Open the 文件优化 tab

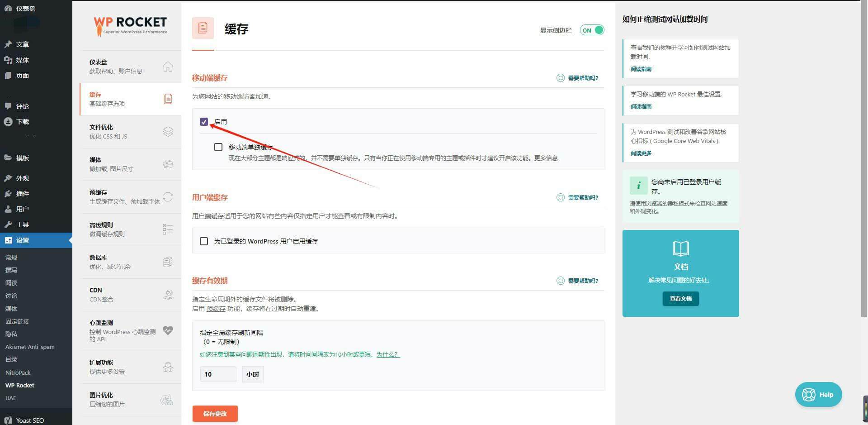coord(130,132)
